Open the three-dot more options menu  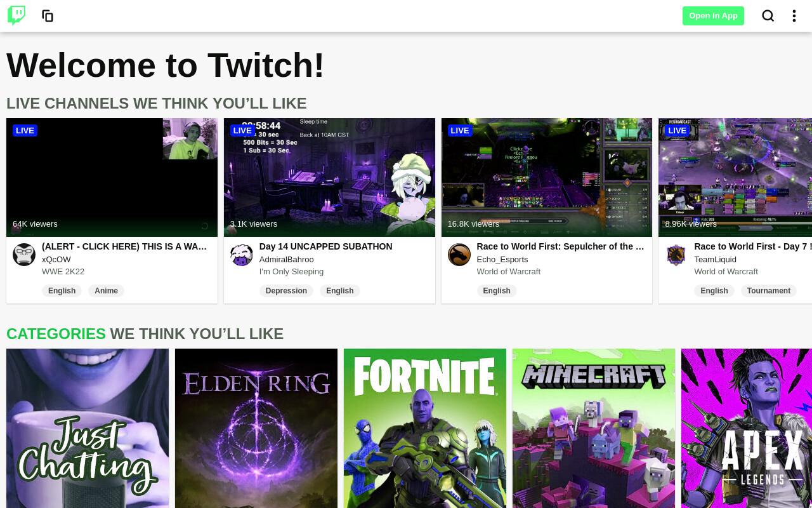point(794,16)
